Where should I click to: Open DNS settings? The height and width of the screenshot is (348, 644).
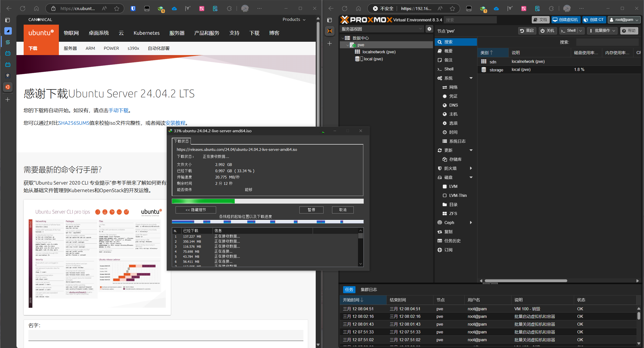[456, 105]
